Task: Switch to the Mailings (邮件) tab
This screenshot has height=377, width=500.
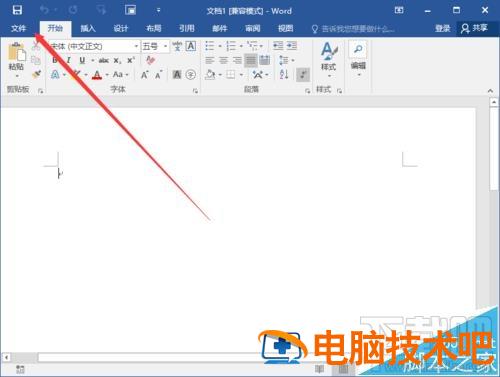Action: [220, 29]
